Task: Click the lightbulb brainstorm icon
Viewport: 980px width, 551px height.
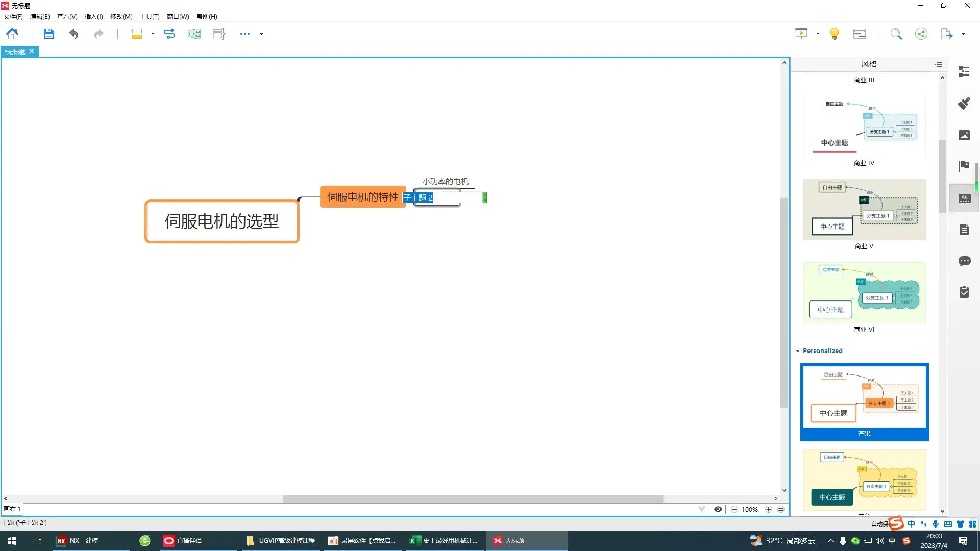Action: 834,34
